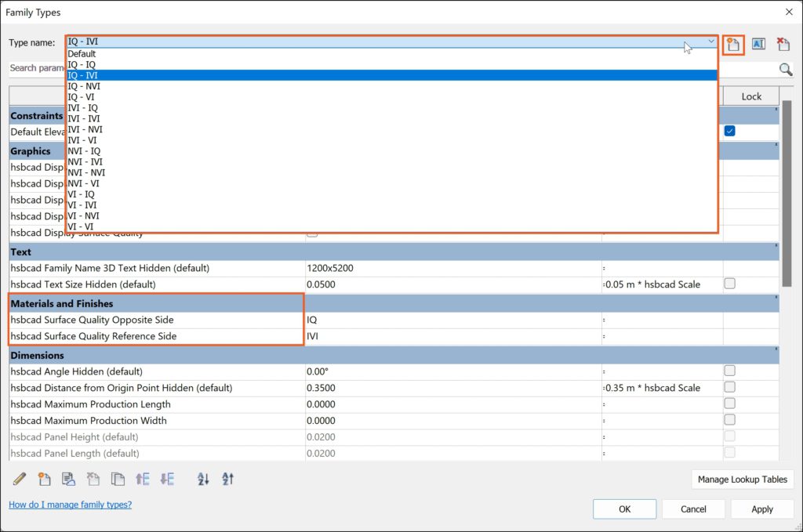The width and height of the screenshot is (803, 532).
Task: Click the Search parameters field
Action: point(38,68)
